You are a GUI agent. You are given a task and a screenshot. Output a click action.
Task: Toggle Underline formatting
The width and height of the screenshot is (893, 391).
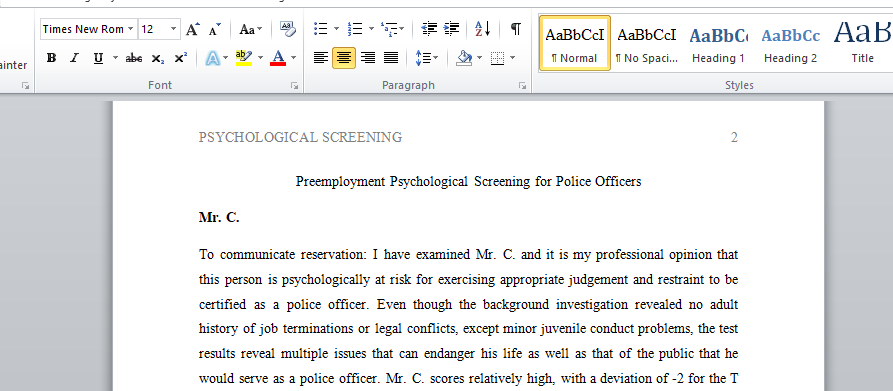[98, 57]
